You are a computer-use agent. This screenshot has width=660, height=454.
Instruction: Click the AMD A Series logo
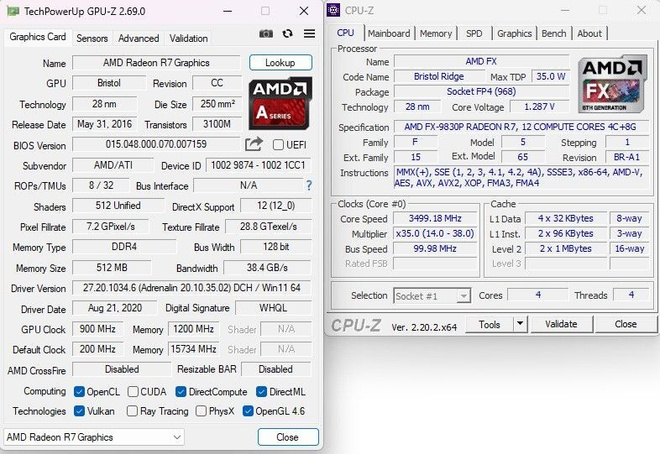tap(280, 104)
